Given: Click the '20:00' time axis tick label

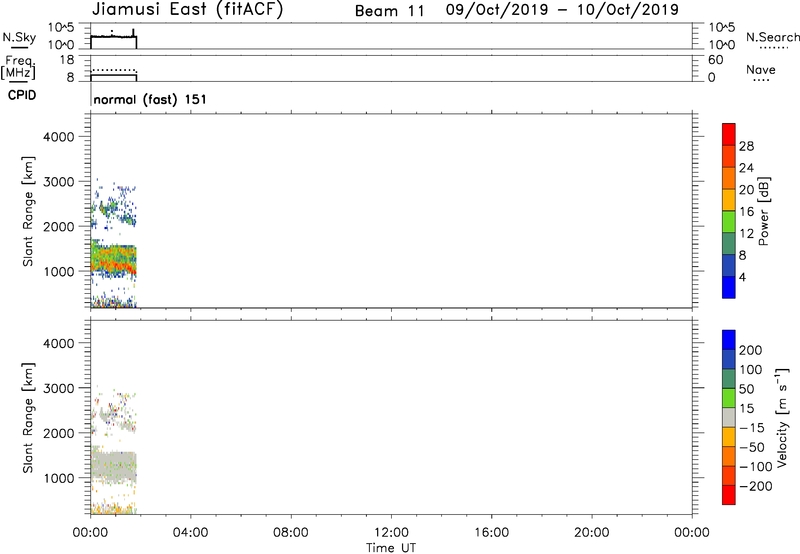Looking at the screenshot, I should pos(592,533).
